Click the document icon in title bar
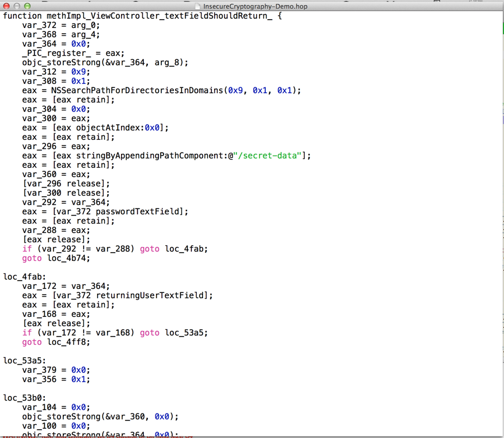The width and height of the screenshot is (504, 438). coord(198,6)
